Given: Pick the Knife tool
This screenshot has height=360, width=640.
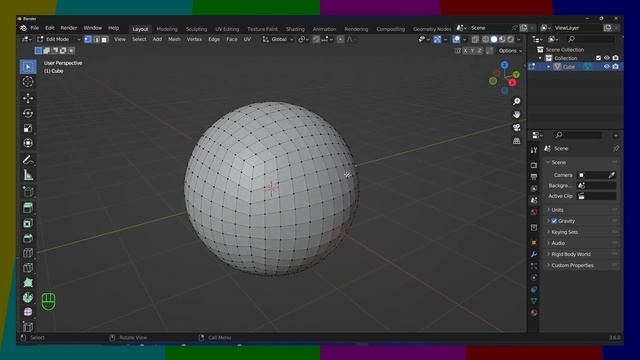Looking at the screenshot, I should coord(28,268).
